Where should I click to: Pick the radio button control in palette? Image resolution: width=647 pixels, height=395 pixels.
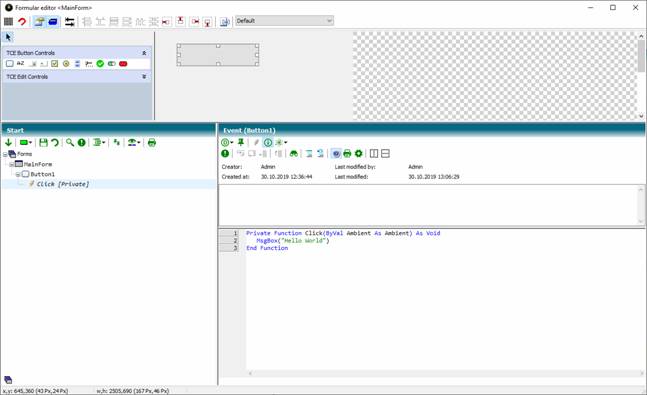66,64
